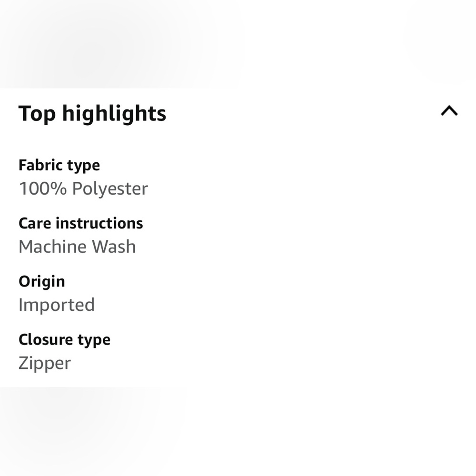
Task: Click the Imported value text
Action: point(57,305)
